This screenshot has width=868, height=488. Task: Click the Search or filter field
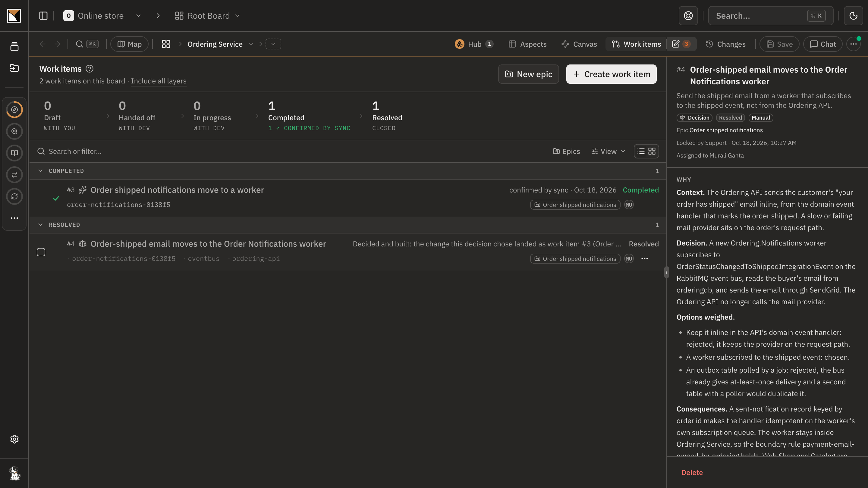coord(290,152)
